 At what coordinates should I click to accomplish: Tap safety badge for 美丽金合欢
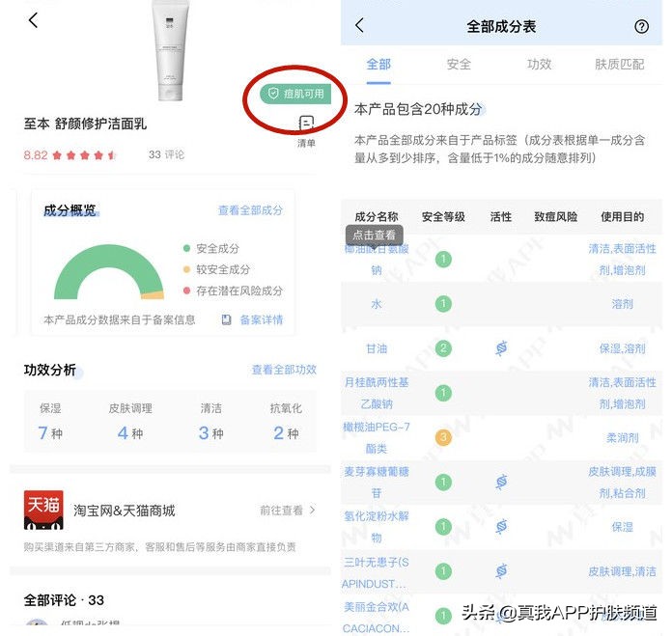[443, 616]
